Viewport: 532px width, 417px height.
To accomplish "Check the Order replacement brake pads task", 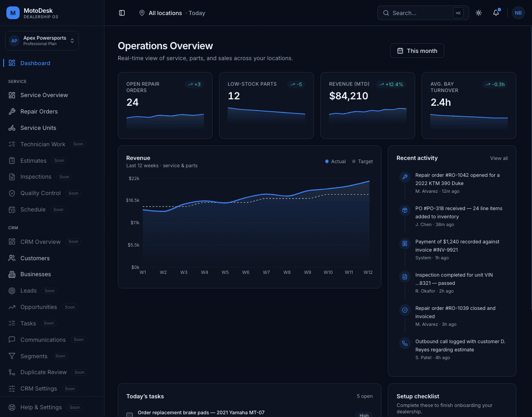I will 130,415.
